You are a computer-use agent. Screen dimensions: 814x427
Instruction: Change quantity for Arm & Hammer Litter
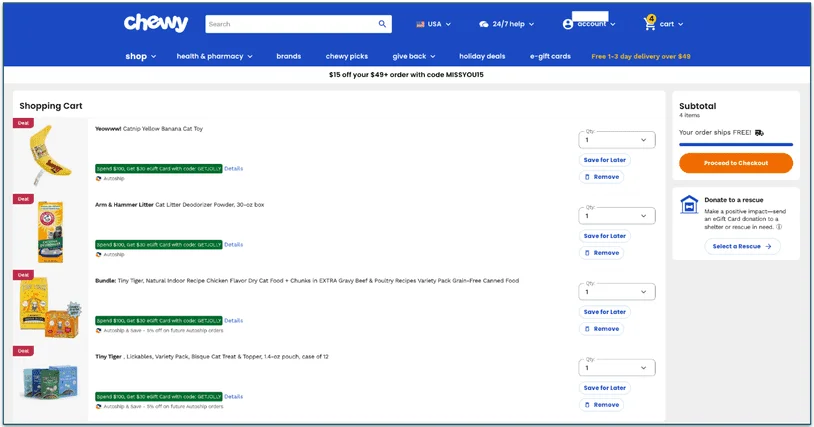(617, 216)
